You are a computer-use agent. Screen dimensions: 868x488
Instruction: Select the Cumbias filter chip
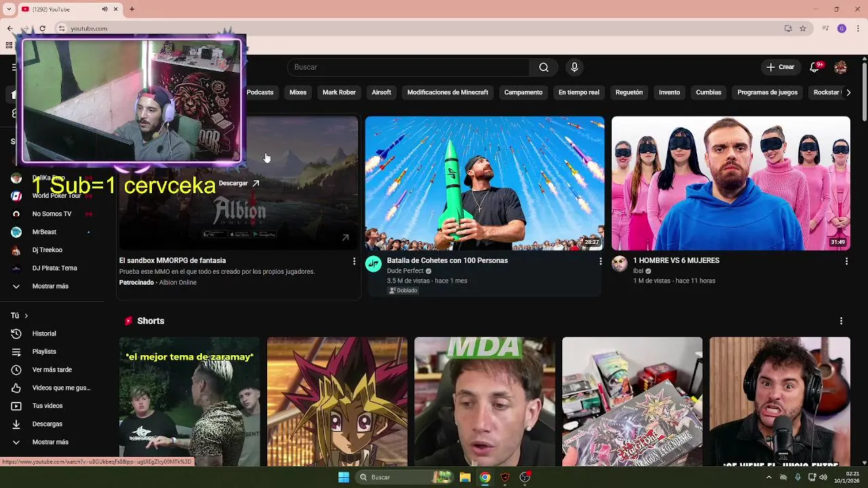708,92
